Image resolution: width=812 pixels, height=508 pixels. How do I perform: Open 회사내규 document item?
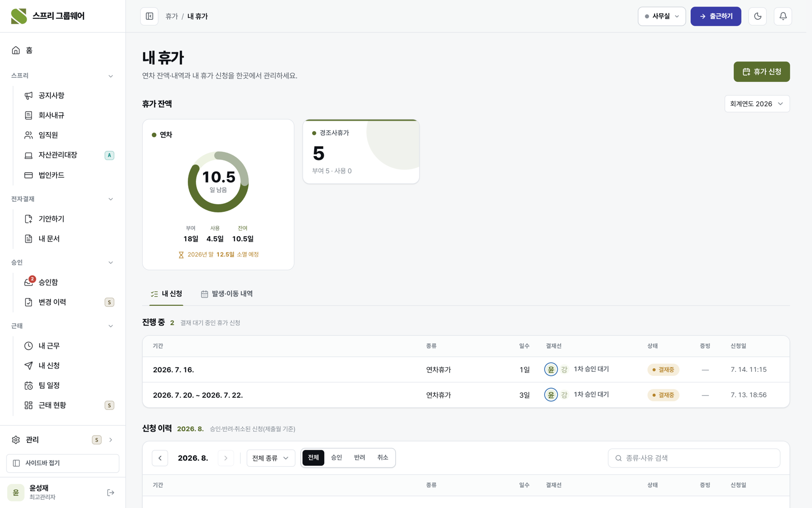click(x=69, y=115)
